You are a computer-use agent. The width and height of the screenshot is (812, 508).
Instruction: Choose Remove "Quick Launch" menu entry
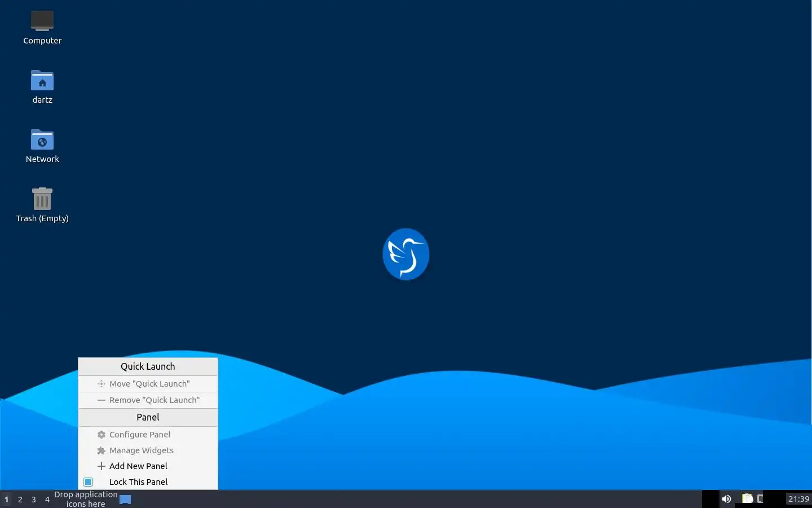148,400
